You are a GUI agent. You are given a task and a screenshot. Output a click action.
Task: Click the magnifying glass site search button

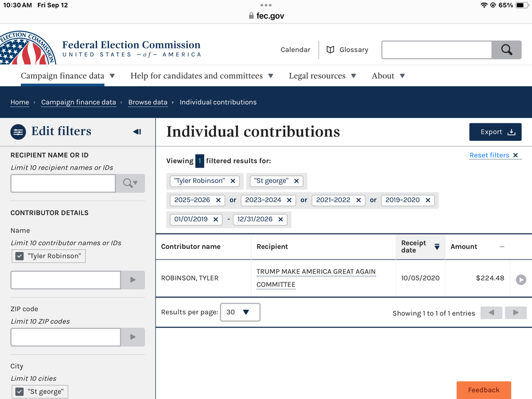click(x=506, y=50)
